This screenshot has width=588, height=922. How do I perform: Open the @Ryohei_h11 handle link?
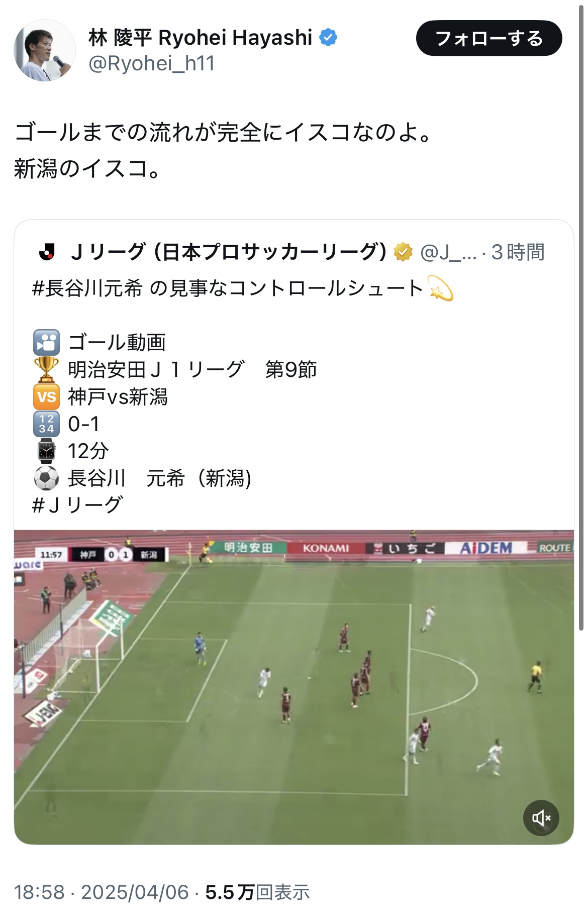(x=152, y=64)
